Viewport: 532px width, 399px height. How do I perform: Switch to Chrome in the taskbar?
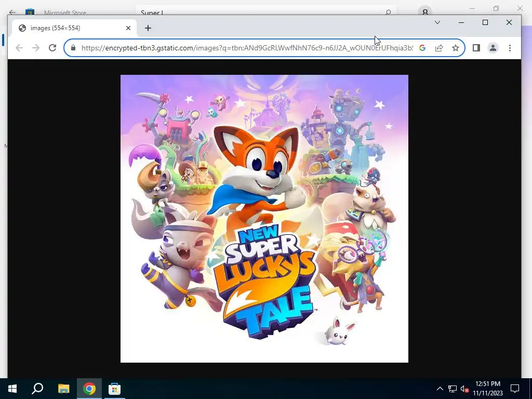89,389
